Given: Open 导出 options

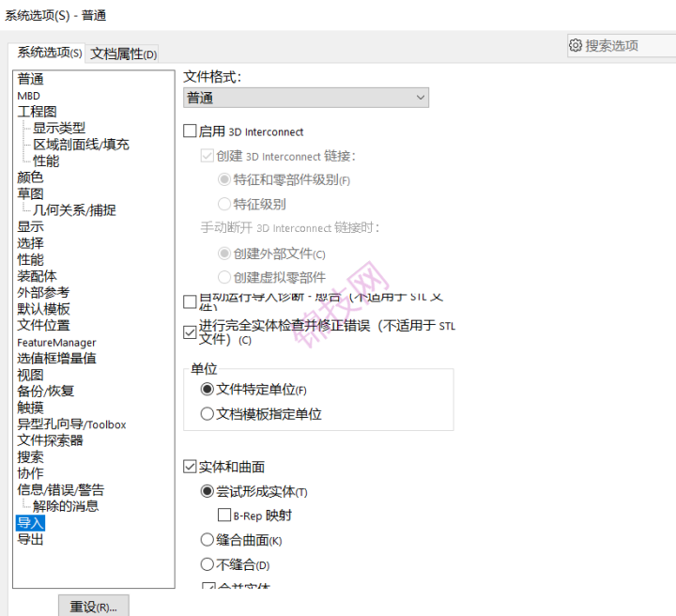Looking at the screenshot, I should [31, 539].
